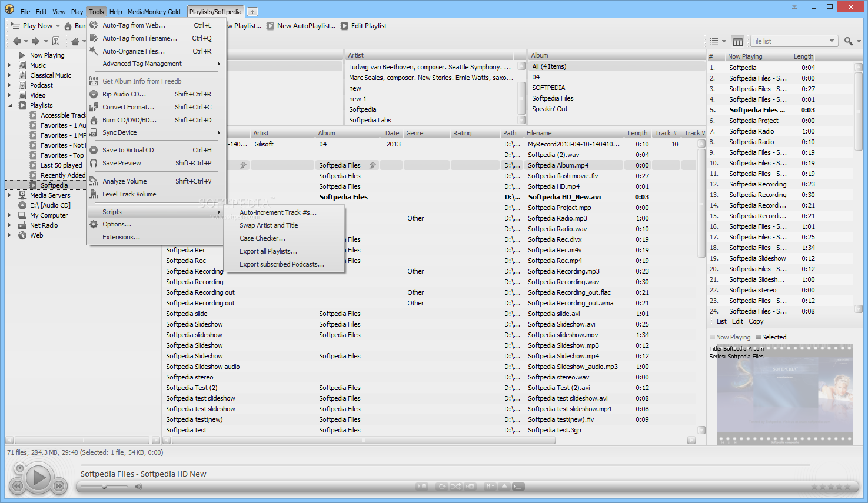Open the search options dropdown arrow
This screenshot has height=503, width=868.
click(859, 41)
